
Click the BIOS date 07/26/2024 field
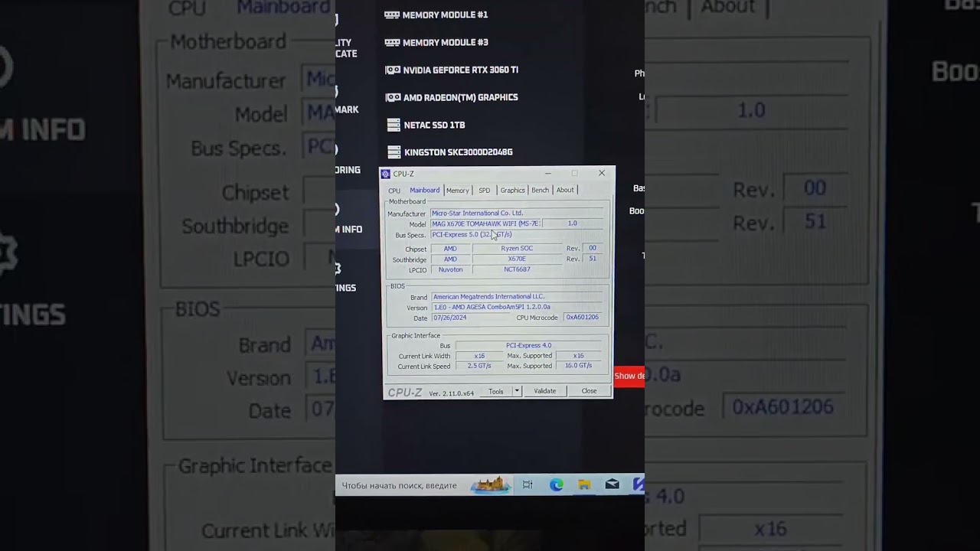pos(470,317)
